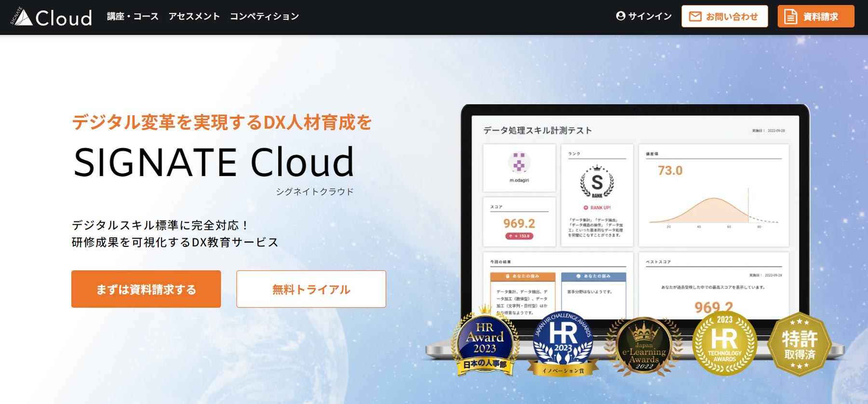This screenshot has width=868, height=404.
Task: Click the 無料トライアル button
Action: (x=311, y=289)
